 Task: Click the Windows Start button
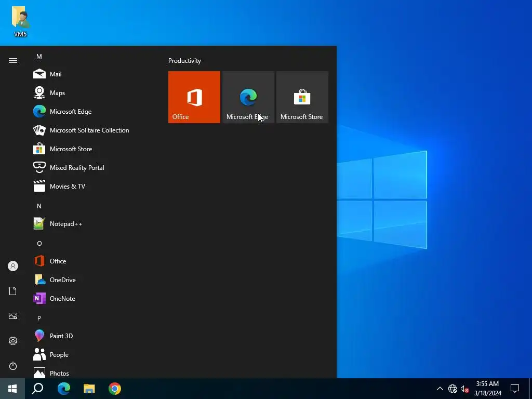point(12,389)
